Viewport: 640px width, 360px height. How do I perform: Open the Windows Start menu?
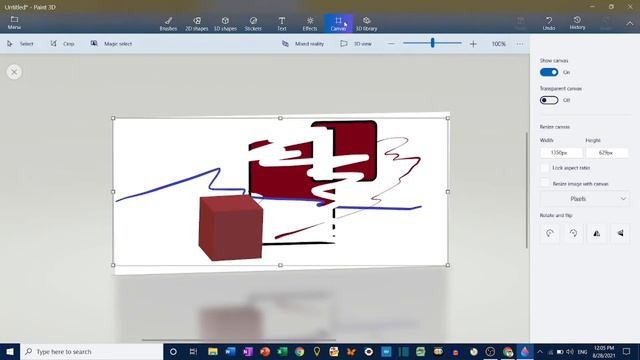click(x=10, y=351)
